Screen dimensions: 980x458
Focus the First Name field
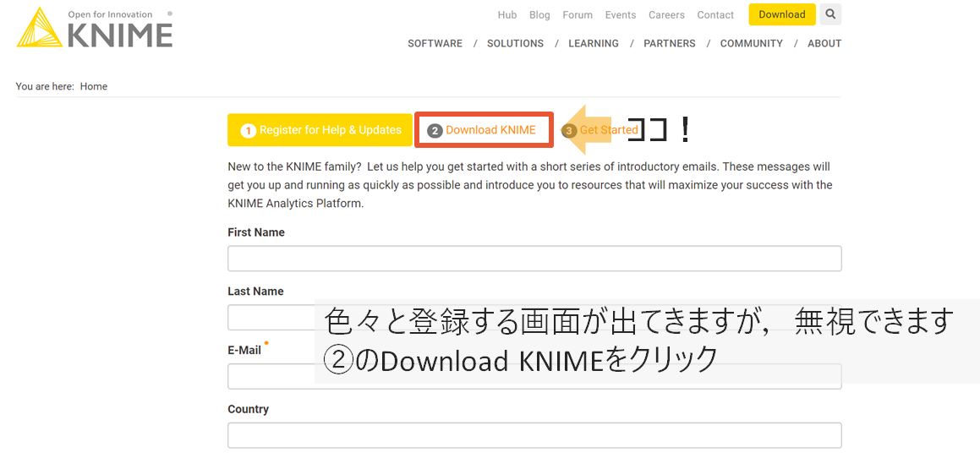click(x=534, y=258)
